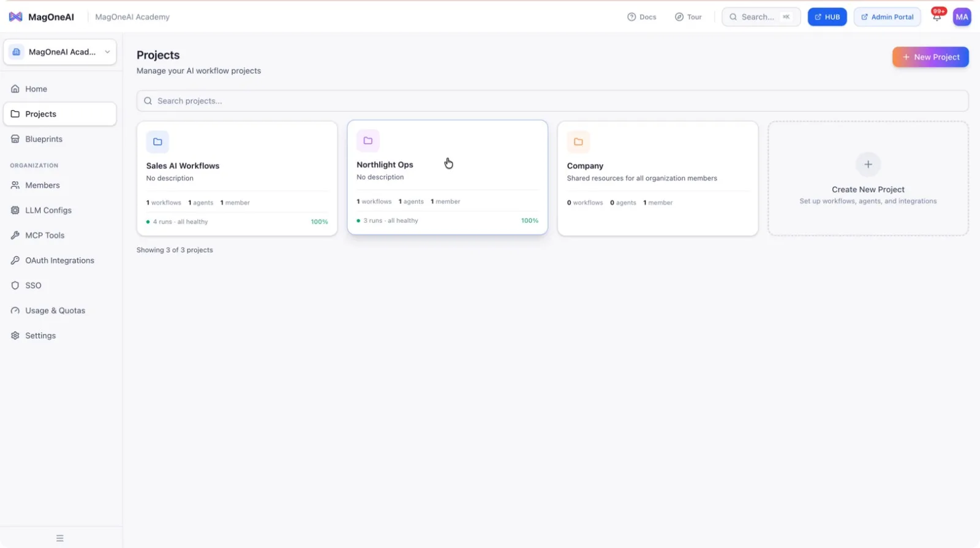Click 'Showing 3 of 3 projects' text
Viewport: 980px width, 548px height.
175,250
